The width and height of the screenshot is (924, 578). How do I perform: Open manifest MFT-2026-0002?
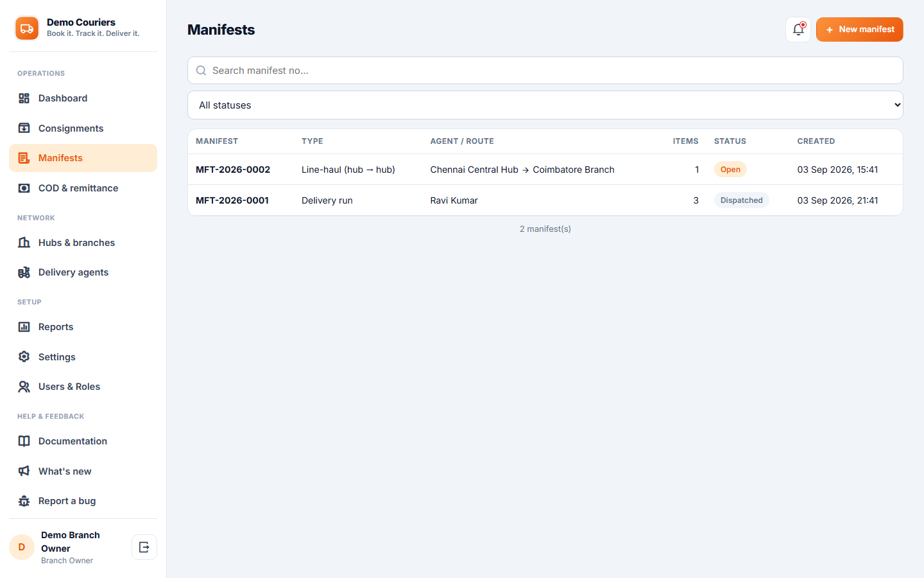click(233, 170)
